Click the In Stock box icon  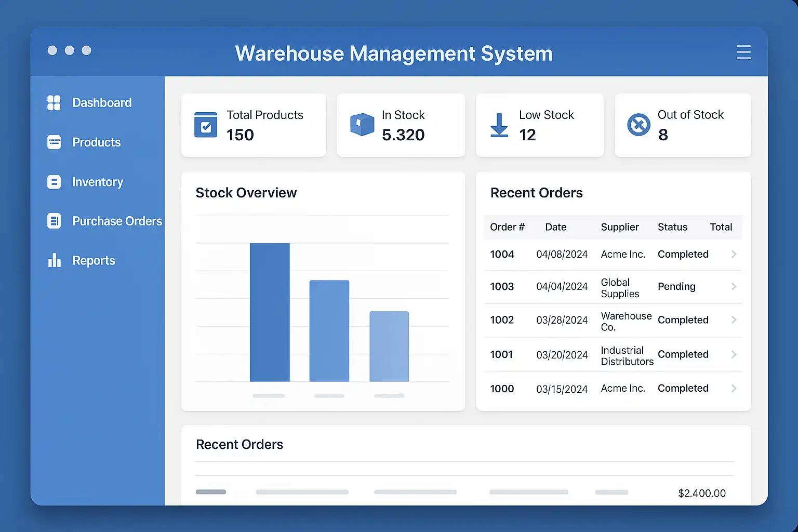(362, 125)
